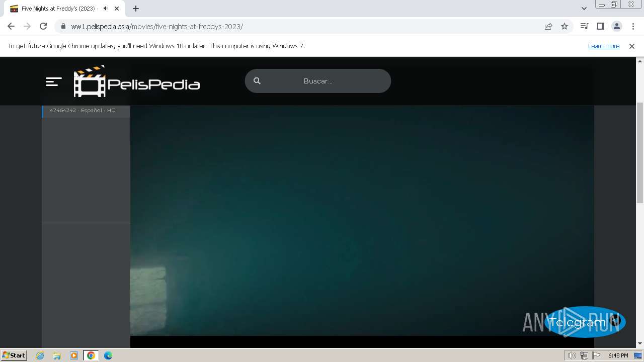Select the 42464242 - Español - HD server
The width and height of the screenshot is (644, 362).
coord(86,110)
